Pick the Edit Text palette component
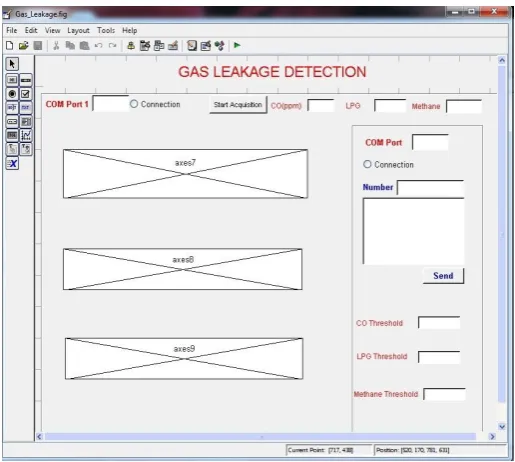This screenshot has width=515, height=462. pos(12,108)
